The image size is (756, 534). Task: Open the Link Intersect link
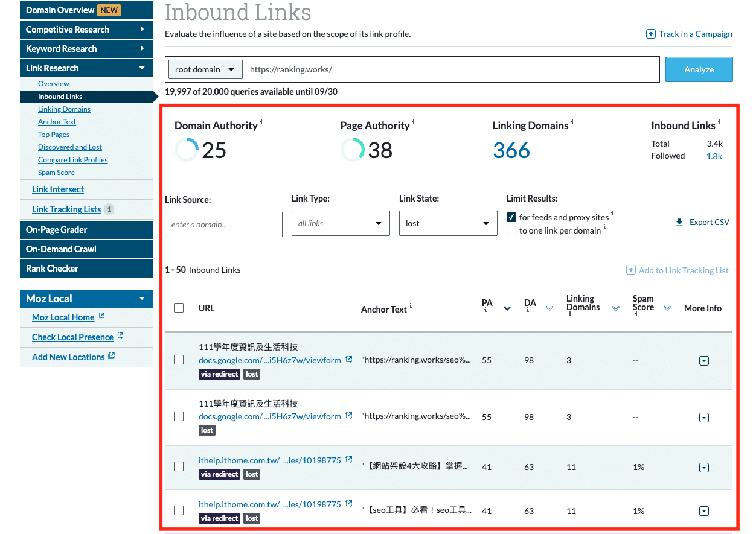point(58,189)
